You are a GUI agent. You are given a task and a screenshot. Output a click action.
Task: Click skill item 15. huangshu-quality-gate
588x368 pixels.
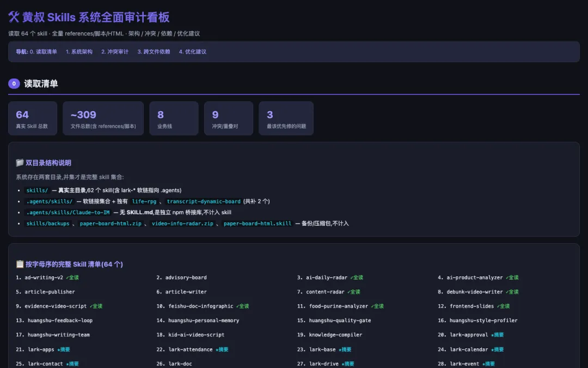(x=334, y=321)
